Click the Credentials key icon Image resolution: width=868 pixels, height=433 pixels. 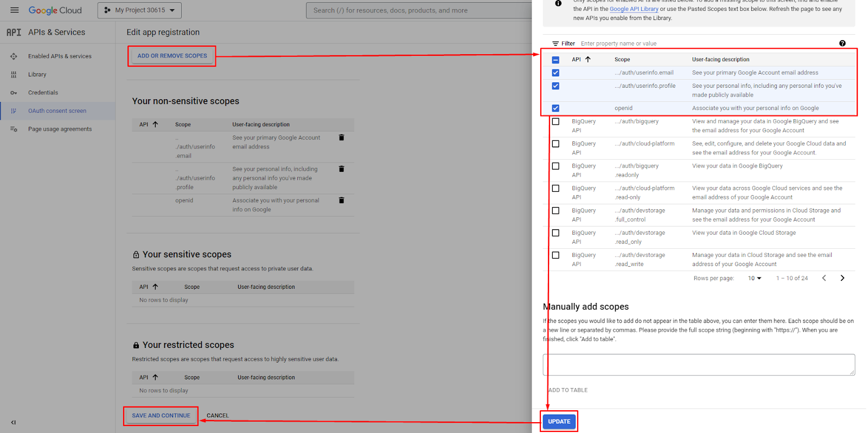tap(14, 93)
